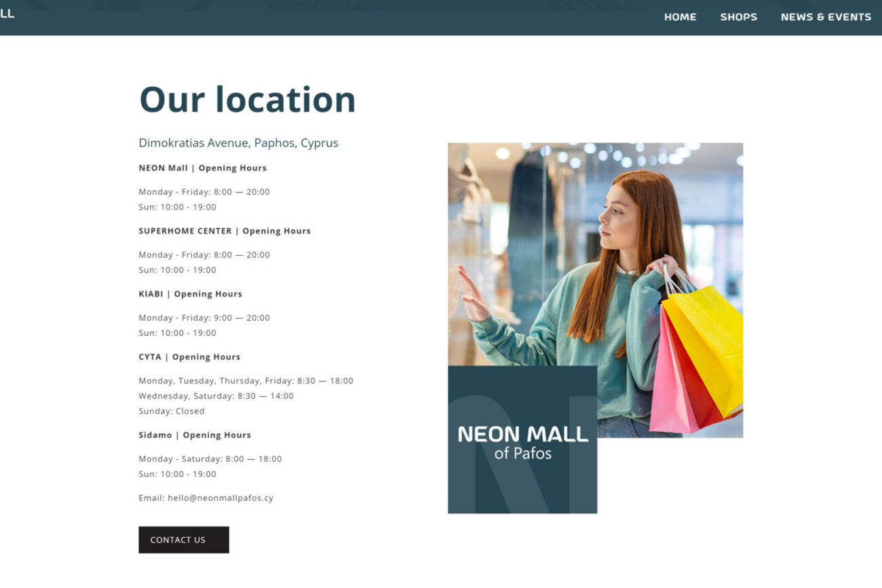The image size is (882, 588).
Task: Click the hello@neonmallpafos.cy email address
Action: pyautogui.click(x=220, y=498)
